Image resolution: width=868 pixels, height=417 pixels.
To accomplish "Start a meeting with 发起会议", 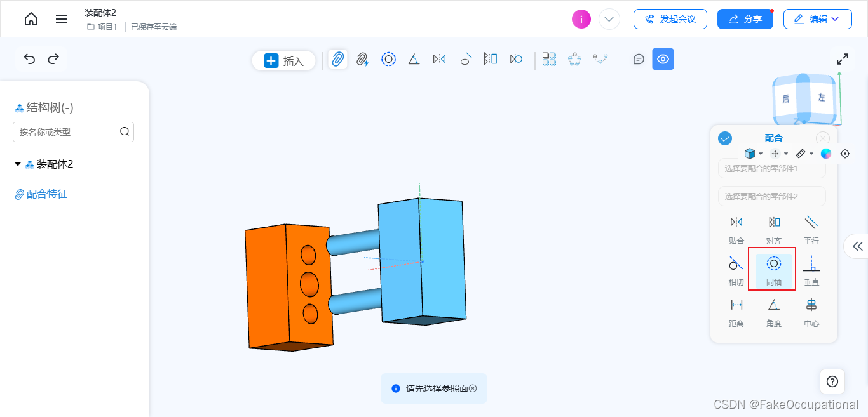I will (x=670, y=19).
